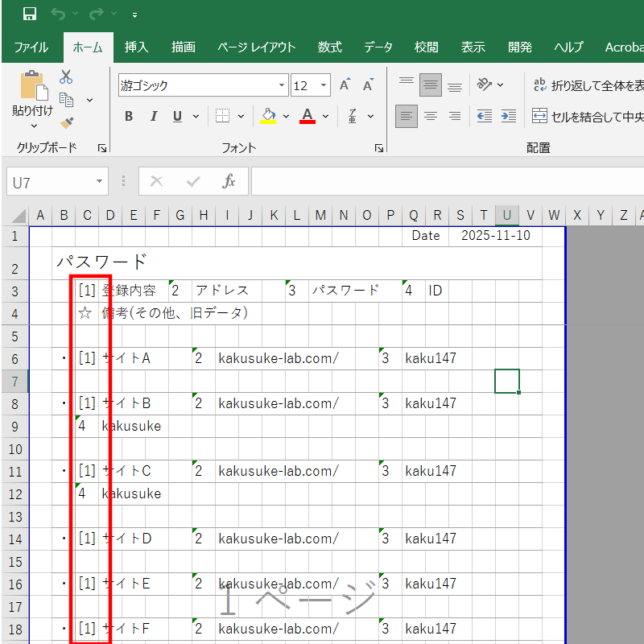Click the Increase Indent icon
Screen dimensions: 644x644
[x=508, y=116]
